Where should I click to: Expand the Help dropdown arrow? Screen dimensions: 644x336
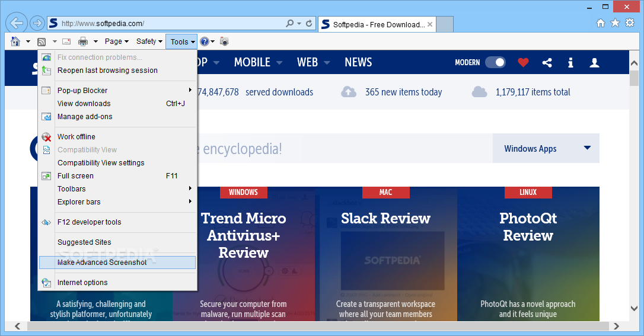click(x=213, y=41)
